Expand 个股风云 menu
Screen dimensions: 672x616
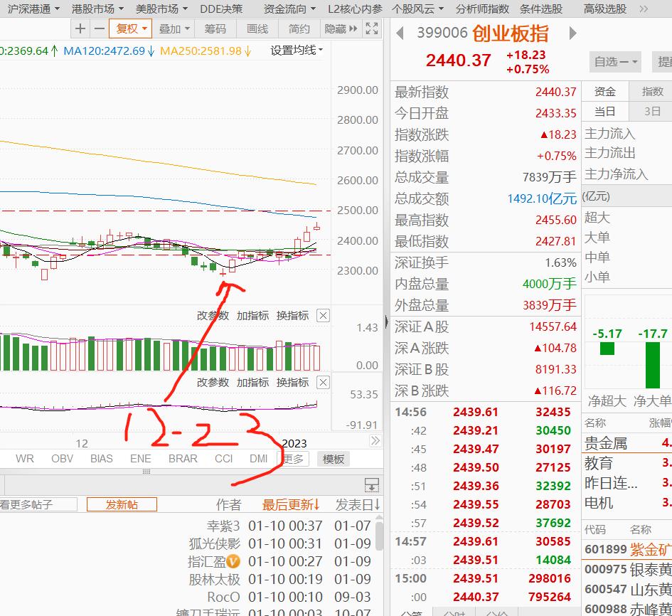(x=417, y=9)
